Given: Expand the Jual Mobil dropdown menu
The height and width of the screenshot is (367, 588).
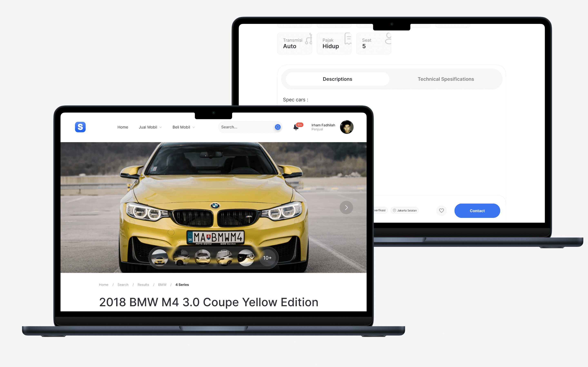Looking at the screenshot, I should [150, 127].
